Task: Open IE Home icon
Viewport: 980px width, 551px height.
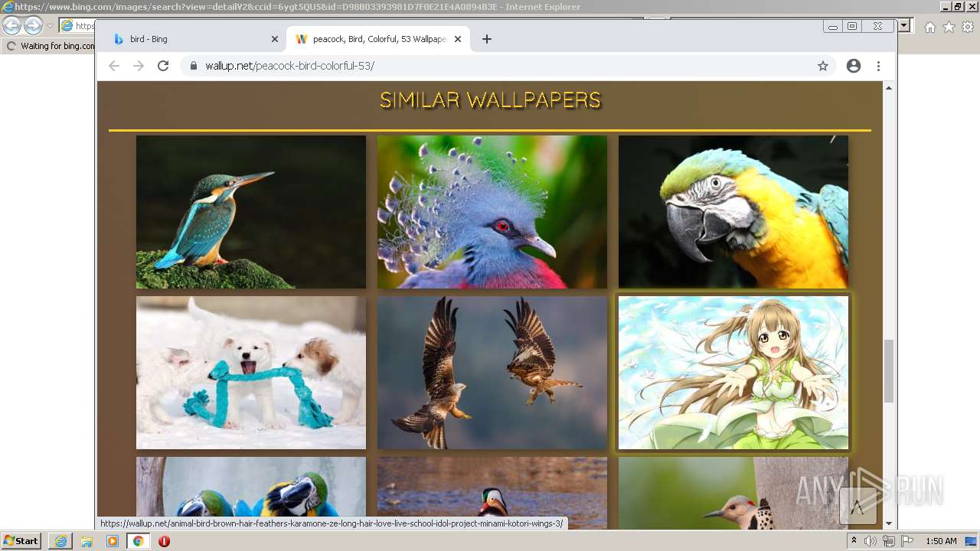Action: click(x=929, y=27)
